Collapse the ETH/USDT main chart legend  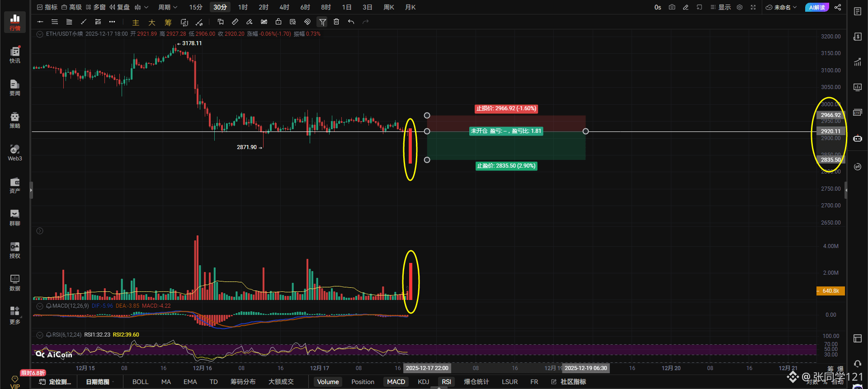click(x=40, y=34)
